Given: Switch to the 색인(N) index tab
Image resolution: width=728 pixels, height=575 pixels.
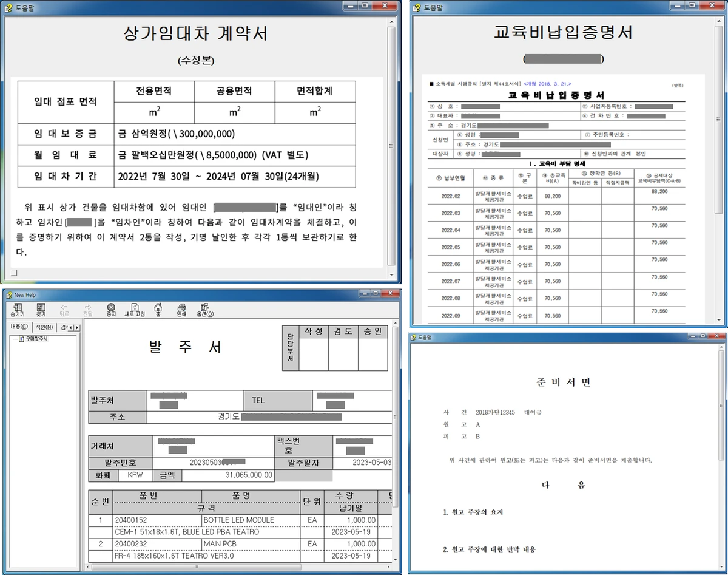Looking at the screenshot, I should tap(45, 327).
